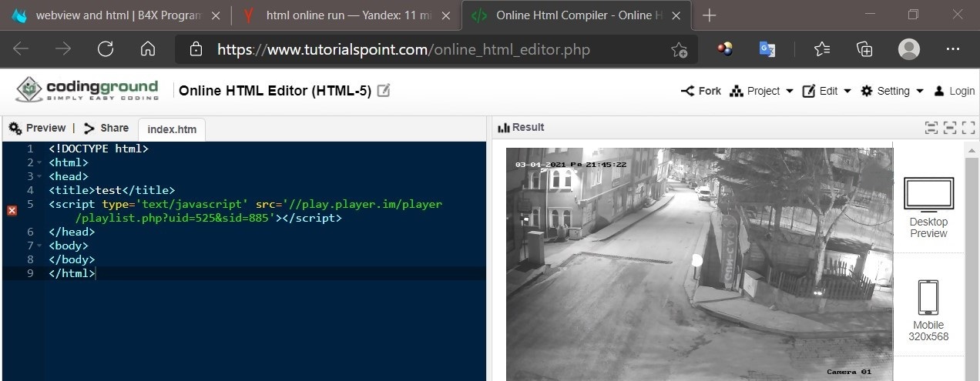Click the camera video feed in result
This screenshot has height=381, width=980.
pos(699,264)
